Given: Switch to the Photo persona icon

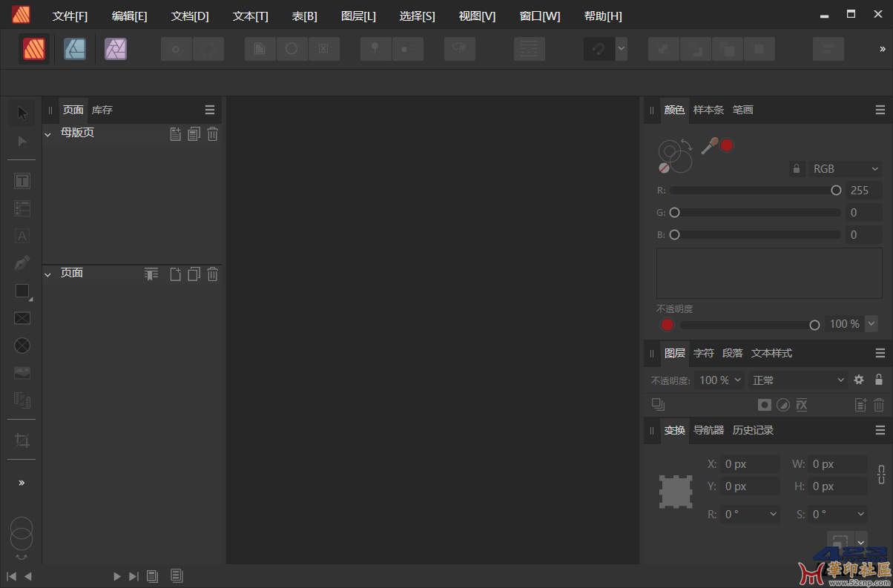Looking at the screenshot, I should pyautogui.click(x=116, y=49).
